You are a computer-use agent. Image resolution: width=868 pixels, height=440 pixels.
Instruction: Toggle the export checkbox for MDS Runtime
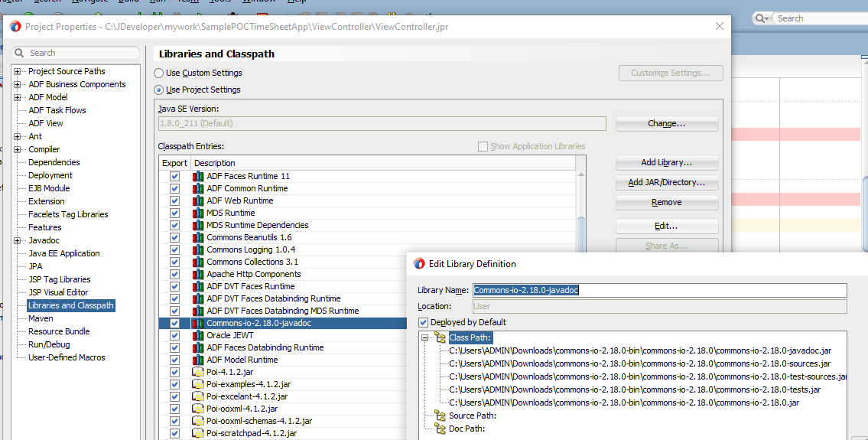click(x=174, y=213)
